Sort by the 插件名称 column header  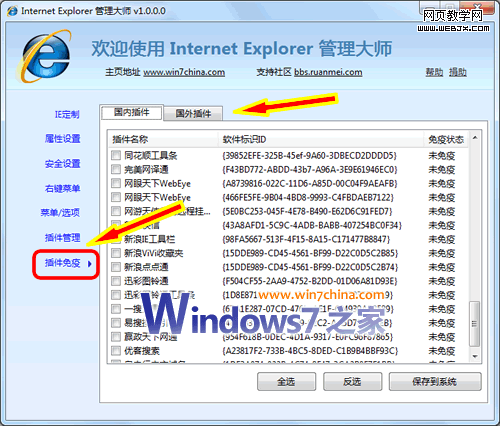click(163, 139)
